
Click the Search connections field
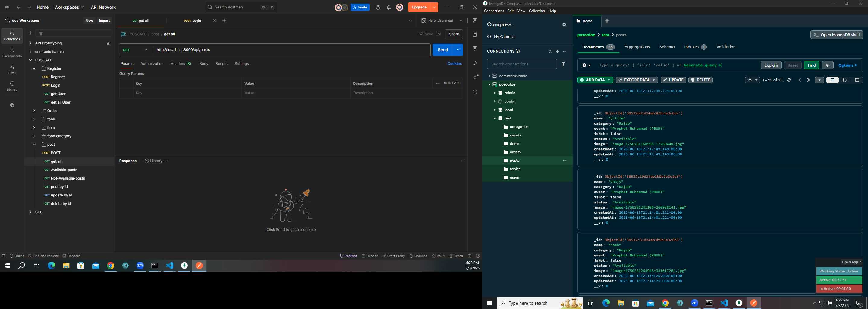click(x=522, y=64)
